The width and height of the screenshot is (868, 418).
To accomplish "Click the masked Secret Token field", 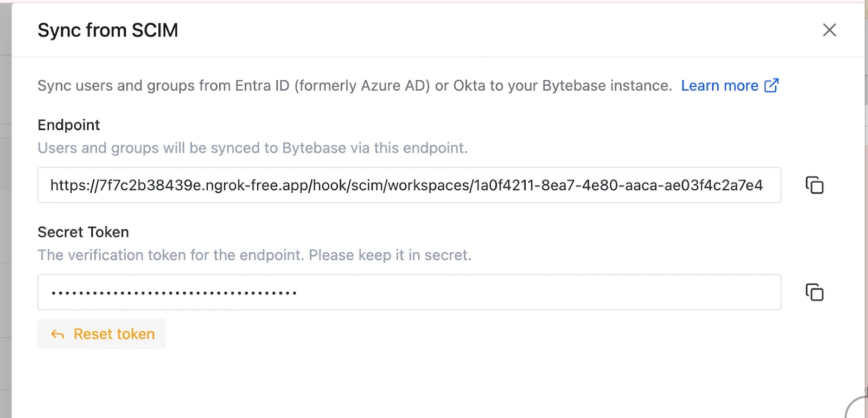I will click(x=409, y=292).
